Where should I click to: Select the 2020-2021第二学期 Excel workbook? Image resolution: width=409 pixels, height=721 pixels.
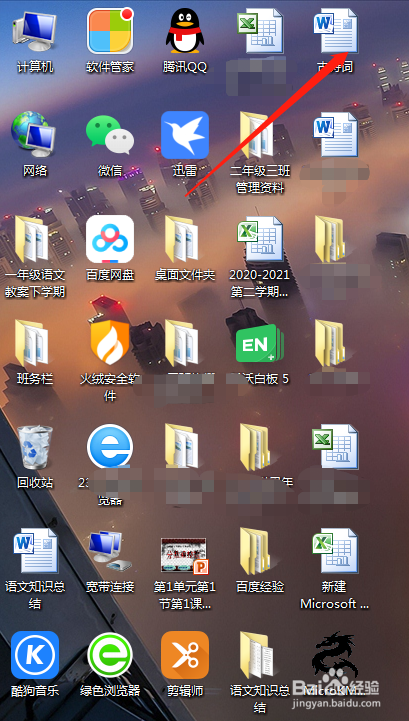pos(260,239)
